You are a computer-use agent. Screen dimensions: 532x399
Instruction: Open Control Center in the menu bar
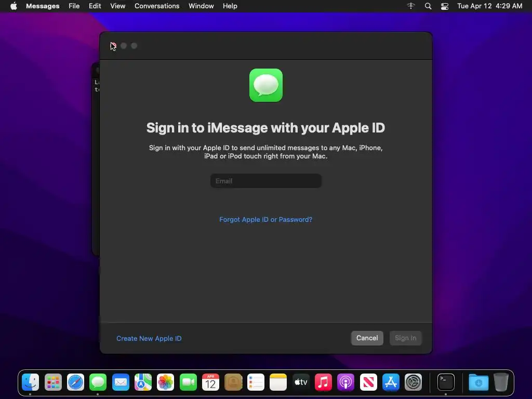click(445, 6)
